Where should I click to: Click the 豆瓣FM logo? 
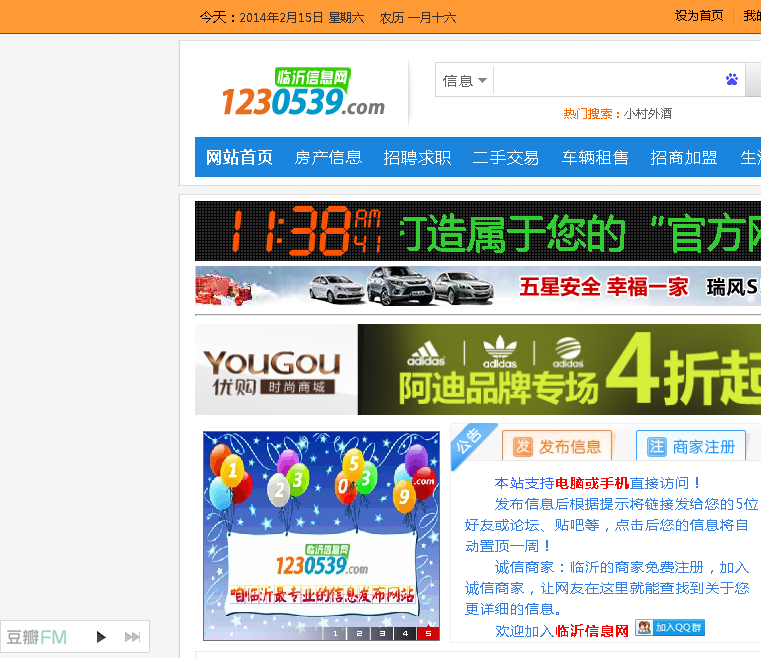[x=36, y=637]
